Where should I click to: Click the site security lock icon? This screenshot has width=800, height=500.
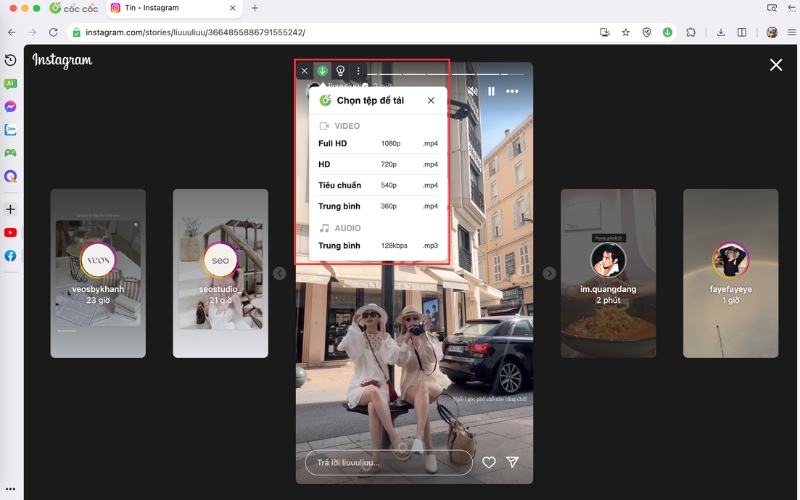click(77, 32)
